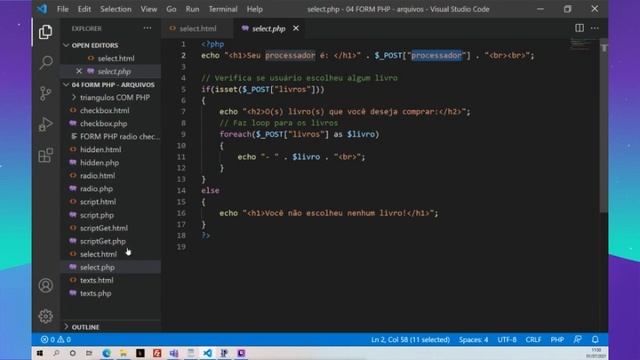Image resolution: width=640 pixels, height=360 pixels.
Task: Open Microsoft Edge from the taskbar
Action: point(107,353)
